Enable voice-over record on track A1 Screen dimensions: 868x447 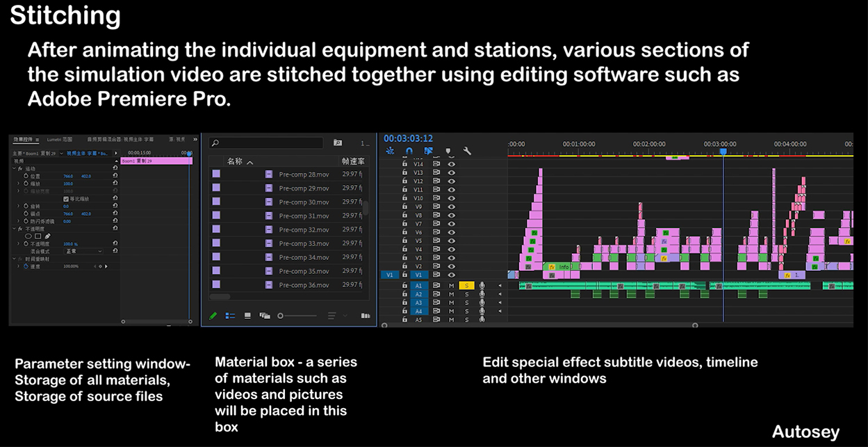tap(482, 286)
